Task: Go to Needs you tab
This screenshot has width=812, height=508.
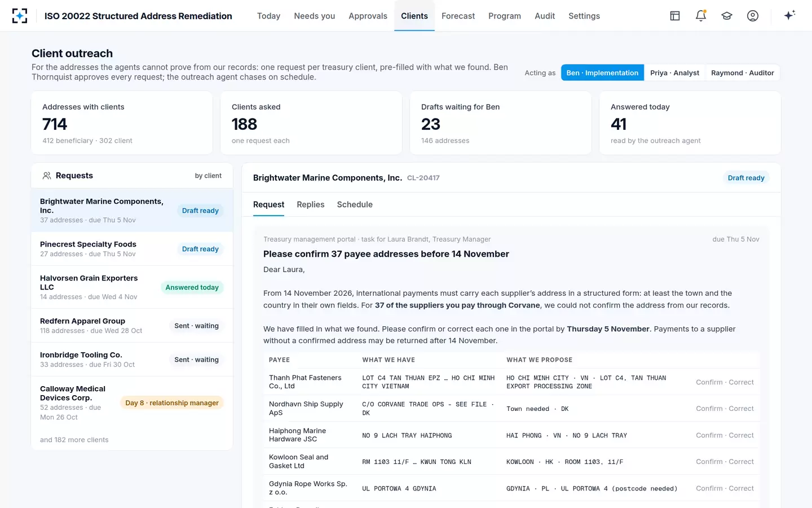Action: (x=315, y=16)
